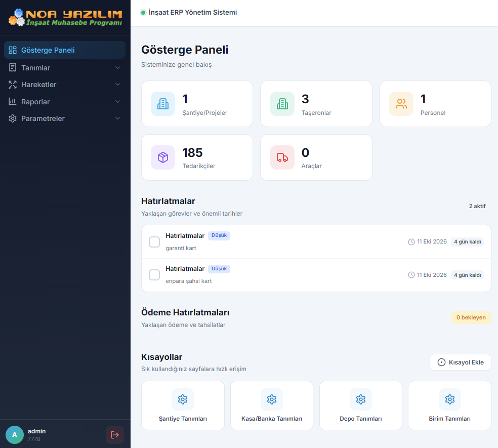Expand the Parametreler menu chevron

117,118
